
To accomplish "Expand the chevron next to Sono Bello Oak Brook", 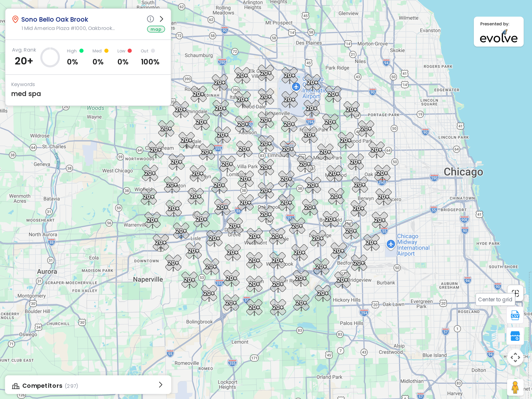I will [x=162, y=19].
